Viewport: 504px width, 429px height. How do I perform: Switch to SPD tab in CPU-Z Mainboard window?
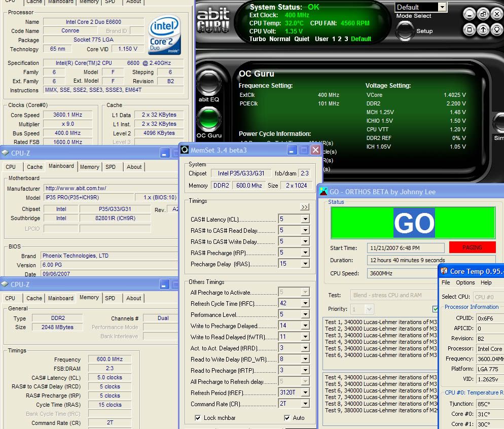point(111,167)
